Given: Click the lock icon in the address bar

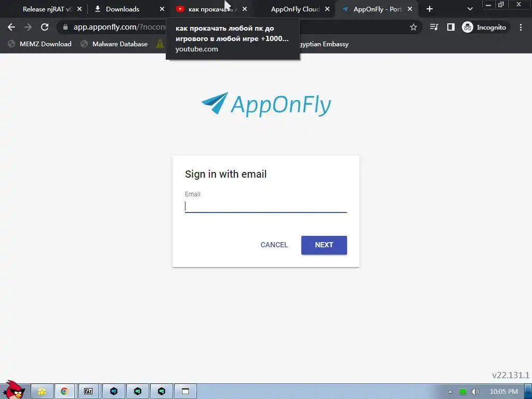Looking at the screenshot, I should [65, 27].
